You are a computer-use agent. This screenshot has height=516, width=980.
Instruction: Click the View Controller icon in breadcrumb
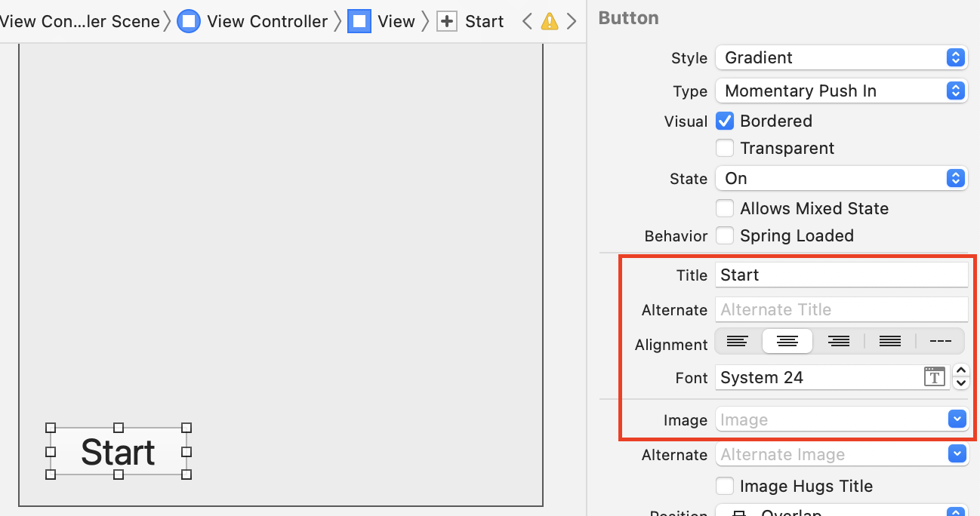click(x=188, y=22)
